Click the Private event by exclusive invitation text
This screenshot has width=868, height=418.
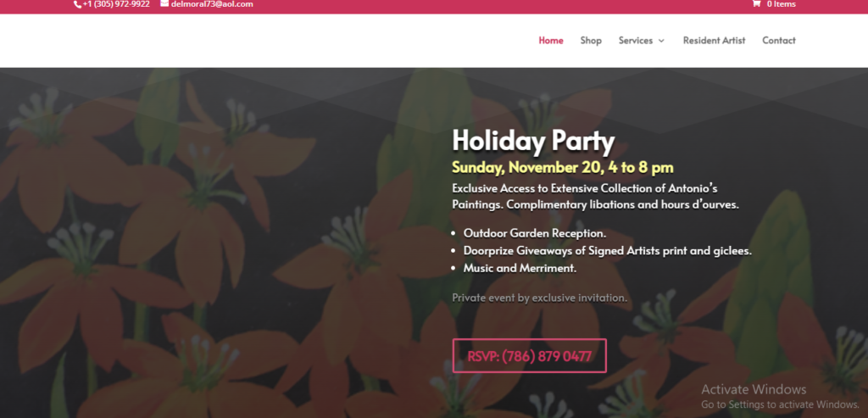[x=540, y=298]
